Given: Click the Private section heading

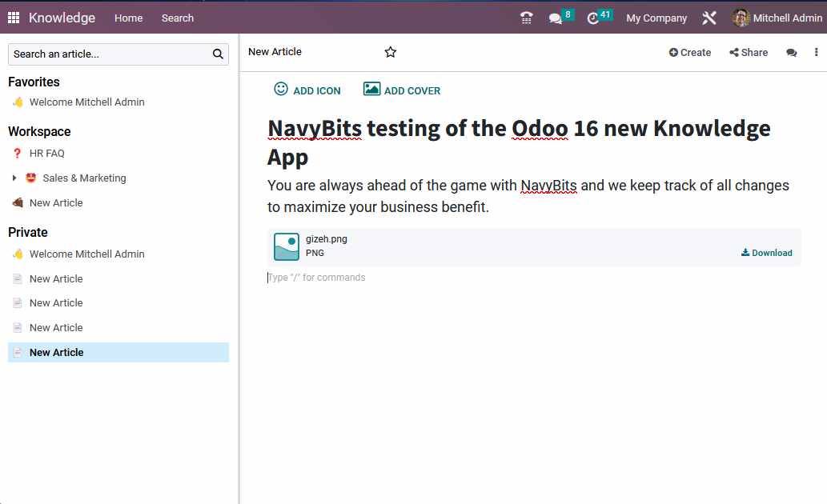Looking at the screenshot, I should [x=27, y=233].
